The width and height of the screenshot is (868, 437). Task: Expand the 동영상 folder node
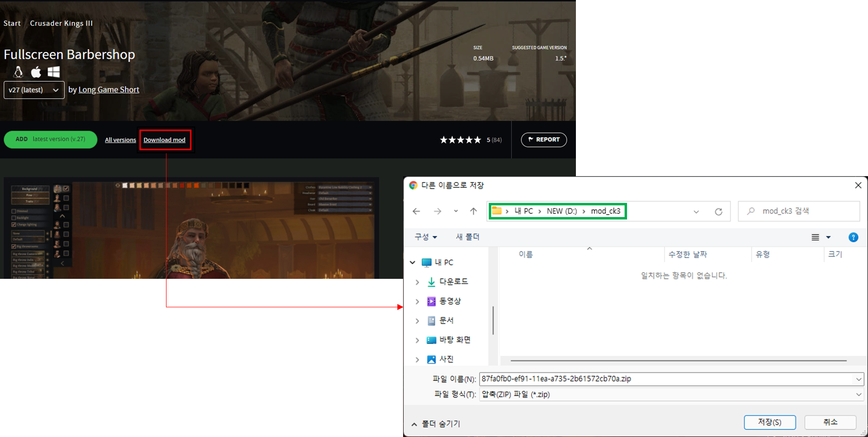(x=417, y=301)
